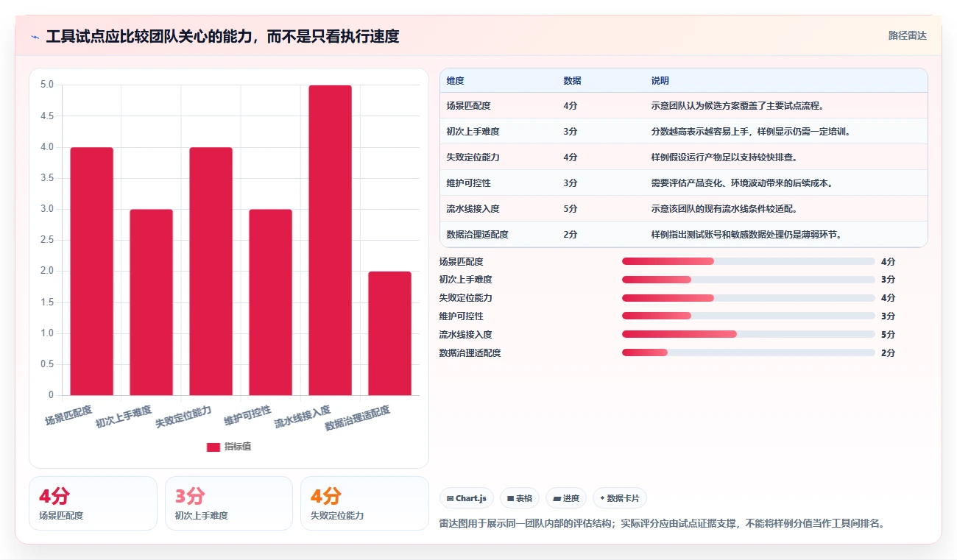Image resolution: width=957 pixels, height=560 pixels.
Task: Click the 2.5 y-axis tick label
Action: point(47,240)
